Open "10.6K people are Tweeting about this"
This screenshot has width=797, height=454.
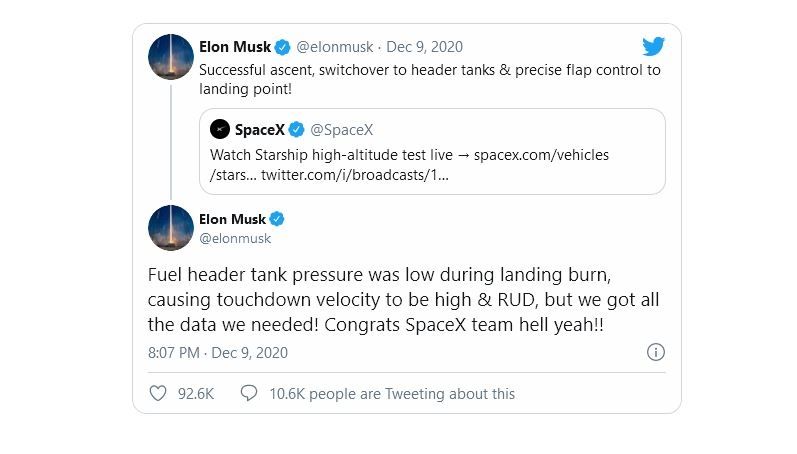pos(392,393)
